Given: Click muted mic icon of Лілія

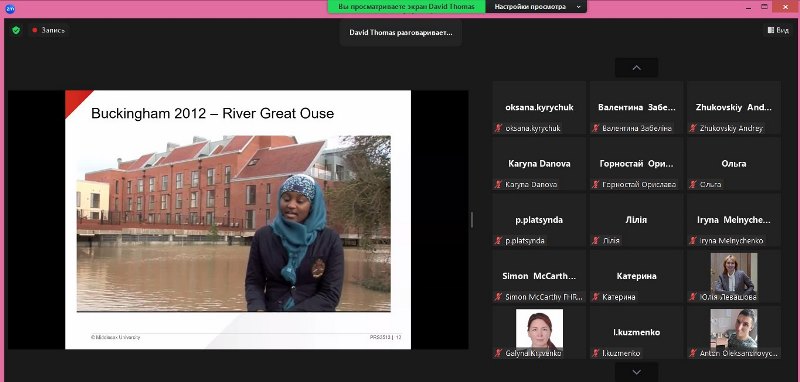Looking at the screenshot, I should [595, 240].
